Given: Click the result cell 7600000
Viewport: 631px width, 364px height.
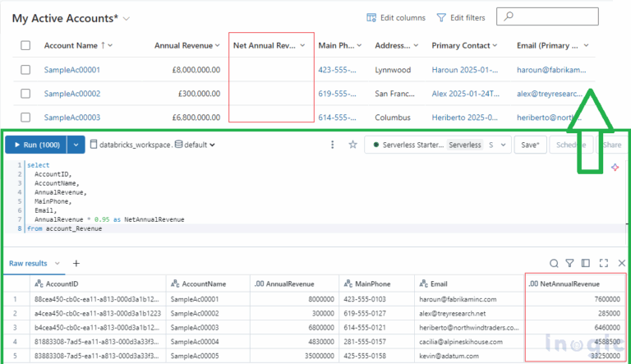Looking at the screenshot, I should 607,299.
